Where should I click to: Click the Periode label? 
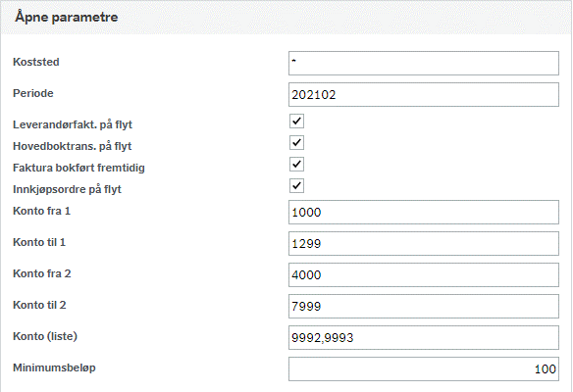tap(33, 93)
